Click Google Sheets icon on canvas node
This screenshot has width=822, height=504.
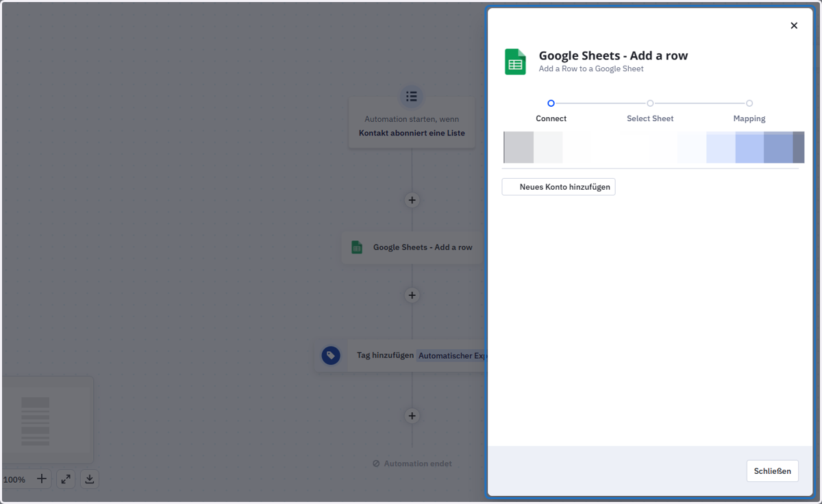point(357,247)
